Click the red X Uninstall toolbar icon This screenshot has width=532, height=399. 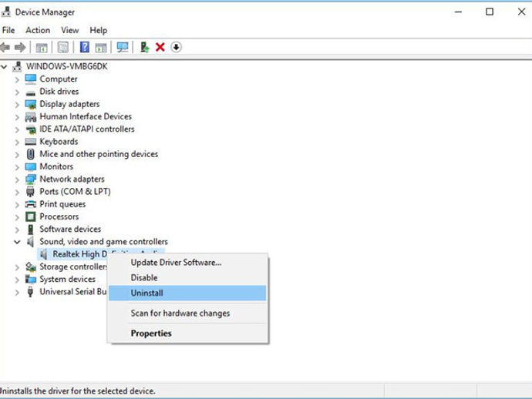click(160, 47)
